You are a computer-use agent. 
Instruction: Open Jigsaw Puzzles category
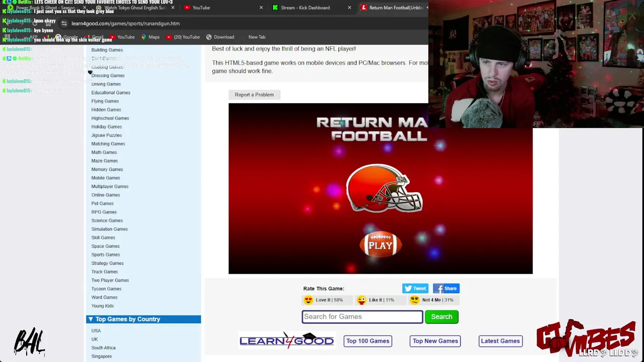tap(107, 135)
